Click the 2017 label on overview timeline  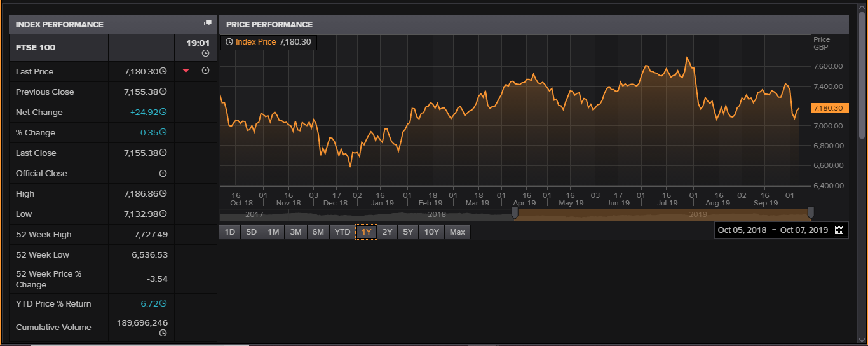(254, 214)
